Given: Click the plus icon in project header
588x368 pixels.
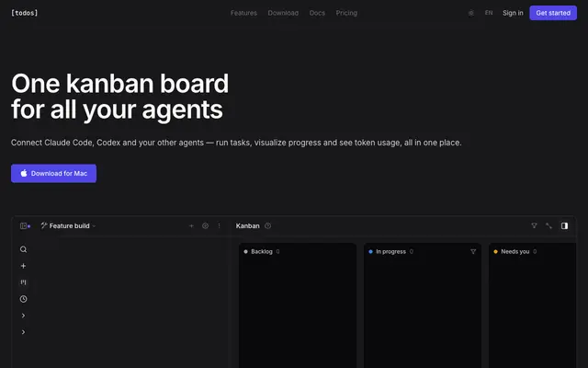Looking at the screenshot, I should tap(191, 225).
